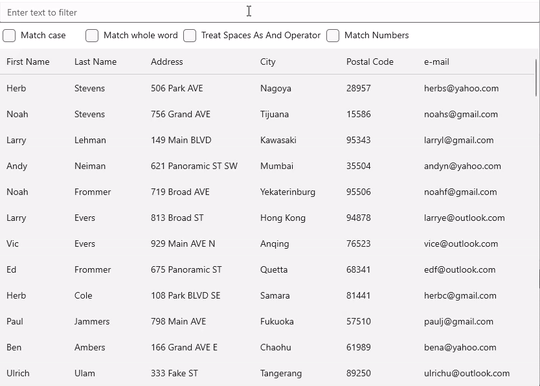This screenshot has width=540, height=386.
Task: Click the Yekaterinburg city cell
Action: (288, 192)
